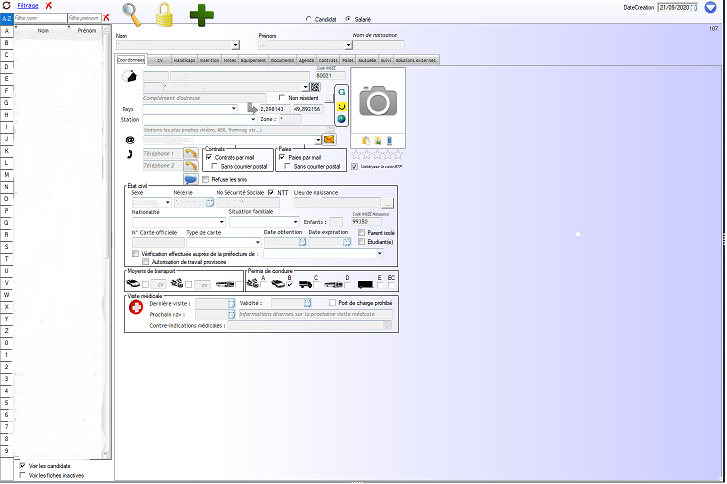This screenshot has width=727, height=484.
Task: Open the Nationalité dropdown list
Action: point(221,222)
